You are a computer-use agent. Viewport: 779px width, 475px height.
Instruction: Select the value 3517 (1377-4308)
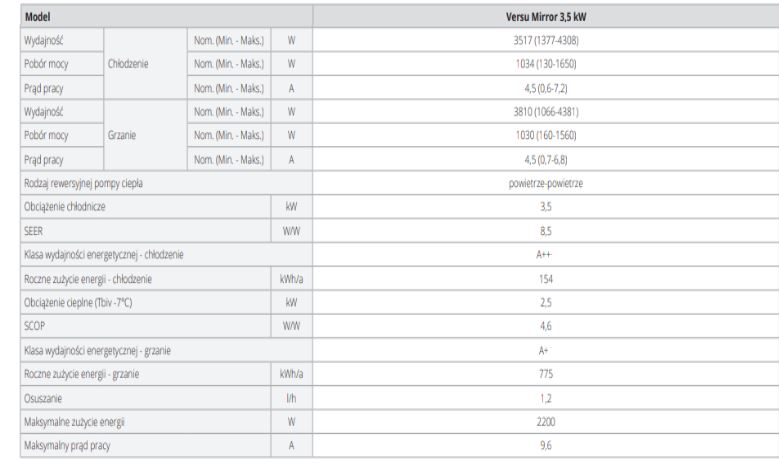(545, 40)
